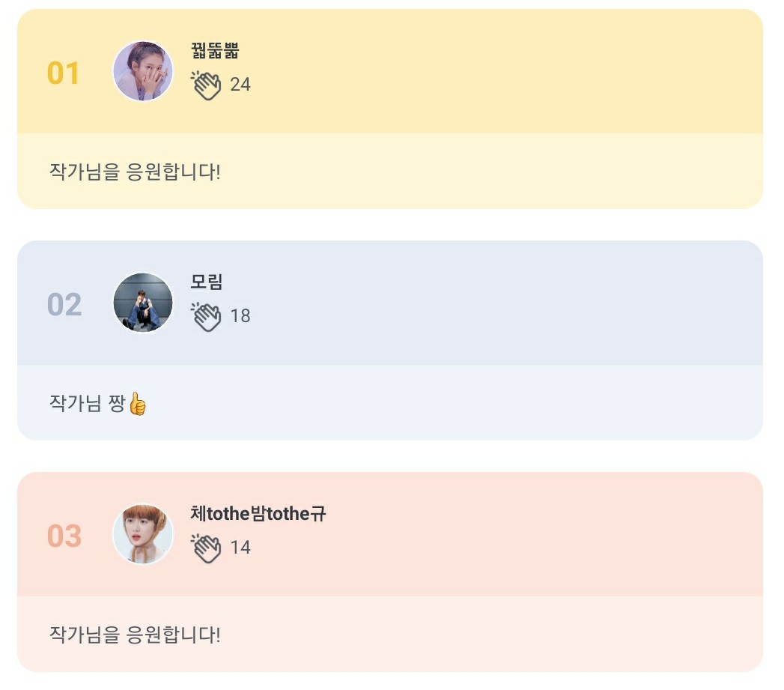Viewport: 784px width, 690px height.
Task: Select the comment text 작가님 짱
Action: tap(86, 403)
